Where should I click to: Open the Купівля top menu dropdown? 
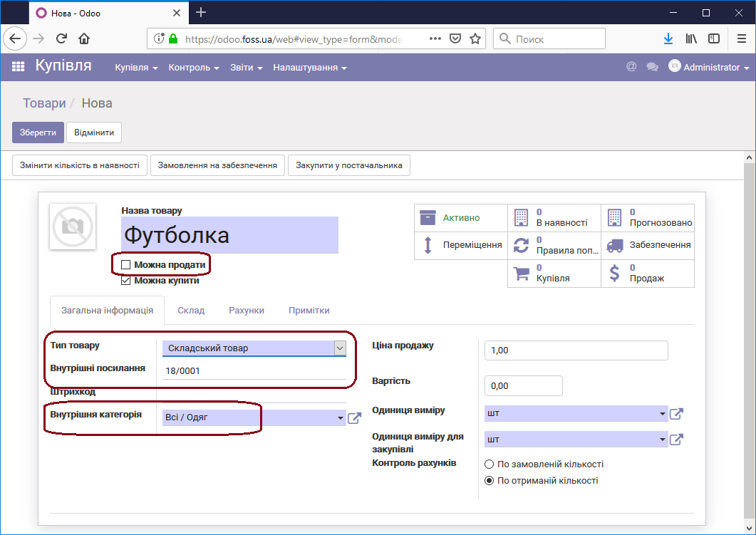click(x=136, y=68)
